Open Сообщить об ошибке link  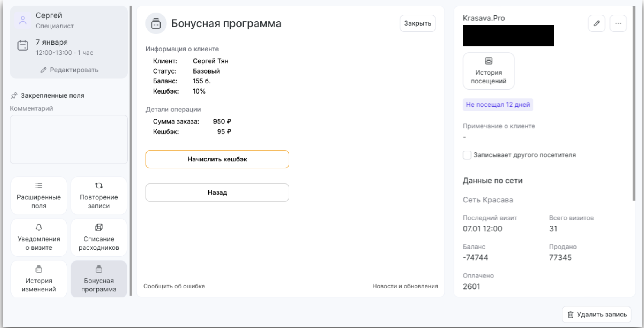coord(174,286)
